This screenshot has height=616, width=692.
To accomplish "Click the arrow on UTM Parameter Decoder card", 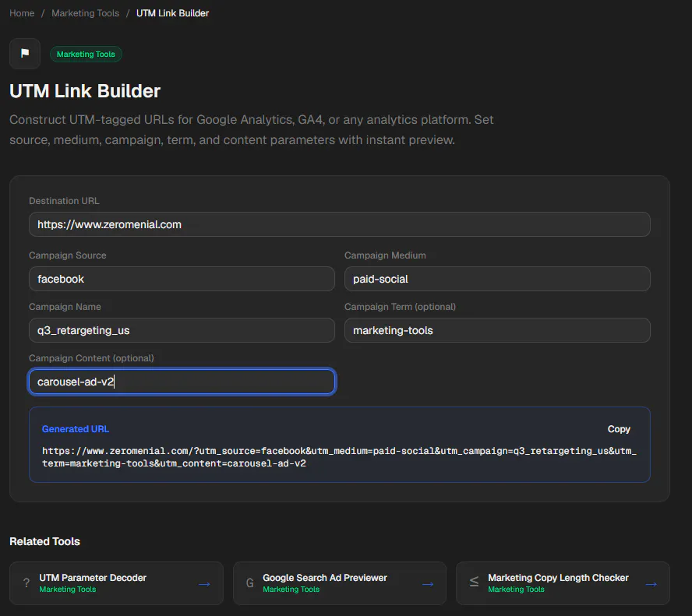I will click(x=204, y=584).
